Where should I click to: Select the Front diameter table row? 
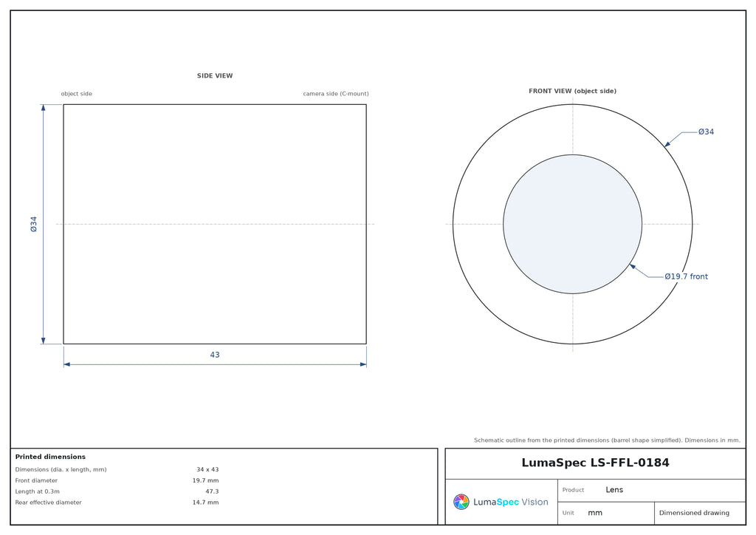click(x=117, y=480)
